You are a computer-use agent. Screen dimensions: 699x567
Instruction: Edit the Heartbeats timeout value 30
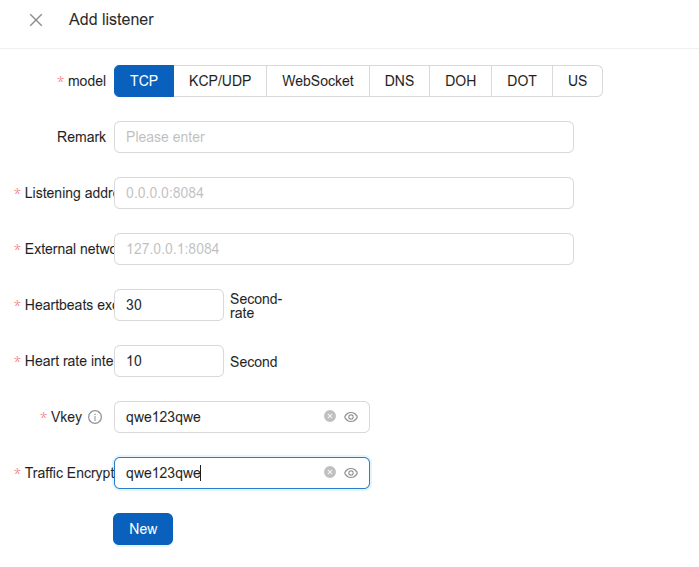168,305
